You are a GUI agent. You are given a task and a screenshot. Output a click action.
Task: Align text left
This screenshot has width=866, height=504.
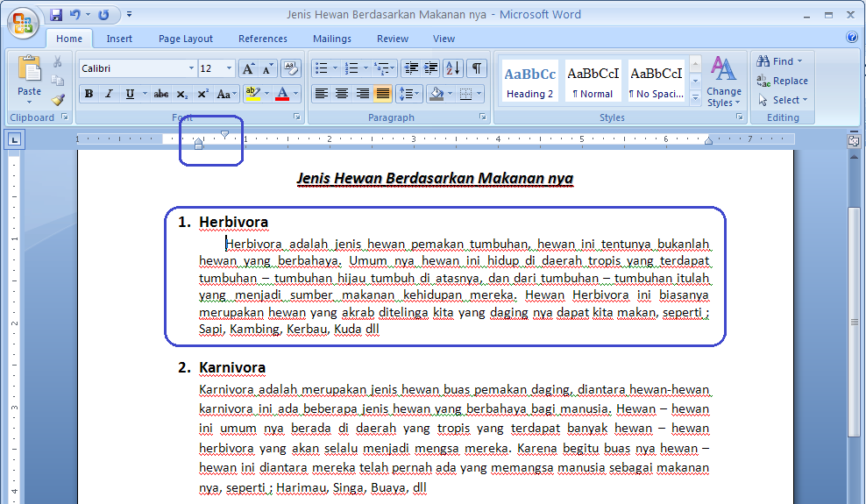point(321,94)
